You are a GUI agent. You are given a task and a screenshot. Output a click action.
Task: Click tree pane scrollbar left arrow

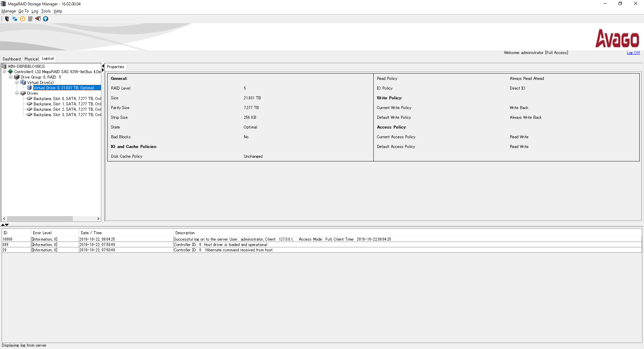[x=4, y=218]
